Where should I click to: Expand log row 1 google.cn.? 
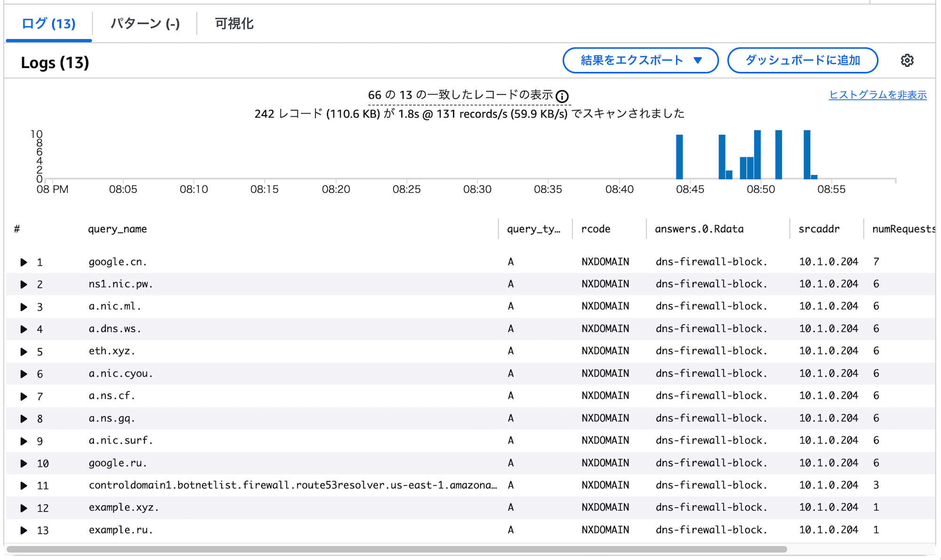click(24, 262)
